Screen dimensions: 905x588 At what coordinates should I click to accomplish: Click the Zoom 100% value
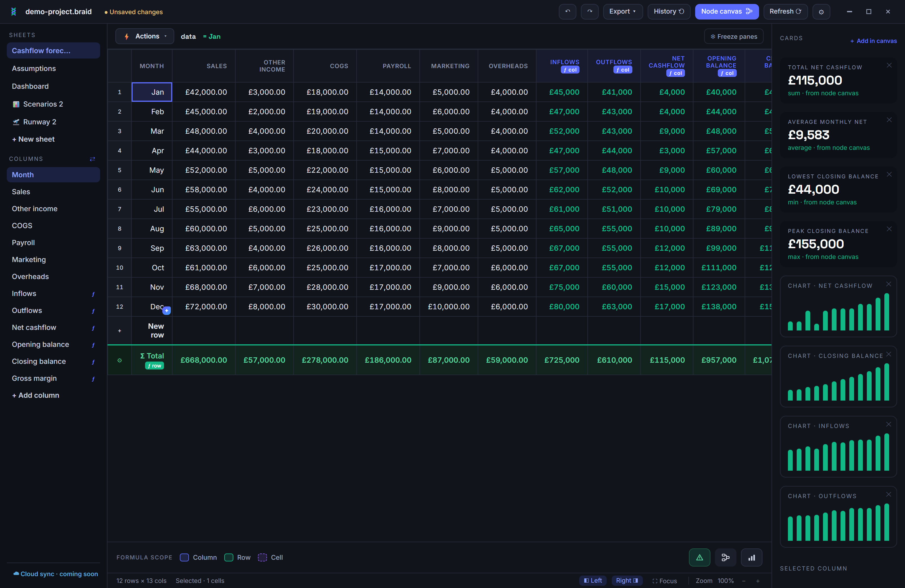725,581
